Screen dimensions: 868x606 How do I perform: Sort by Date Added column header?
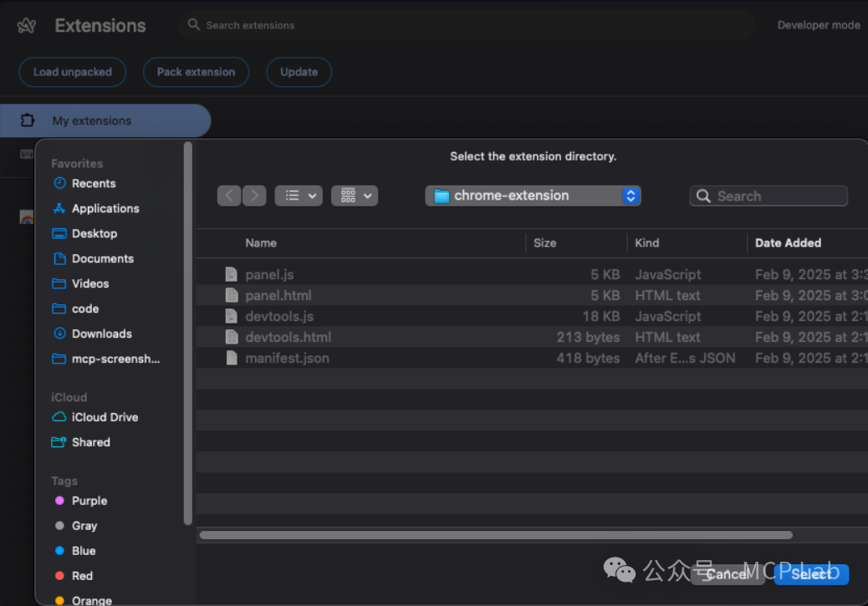click(788, 243)
